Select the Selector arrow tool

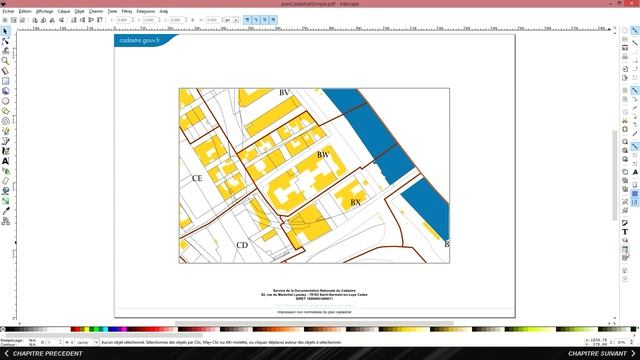coord(5,31)
